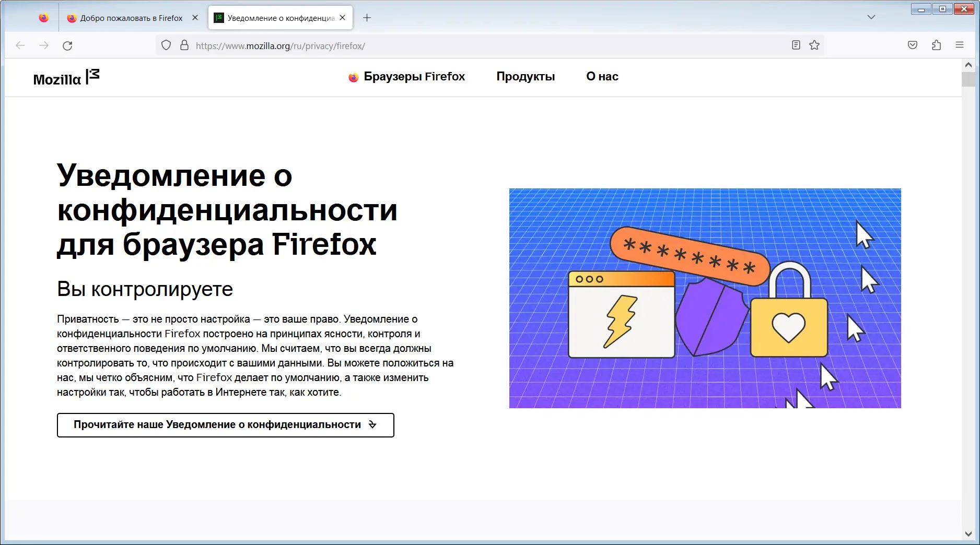Close the 'Уведомление о конфиденциальности' tab
This screenshot has width=980, height=545.
click(342, 18)
